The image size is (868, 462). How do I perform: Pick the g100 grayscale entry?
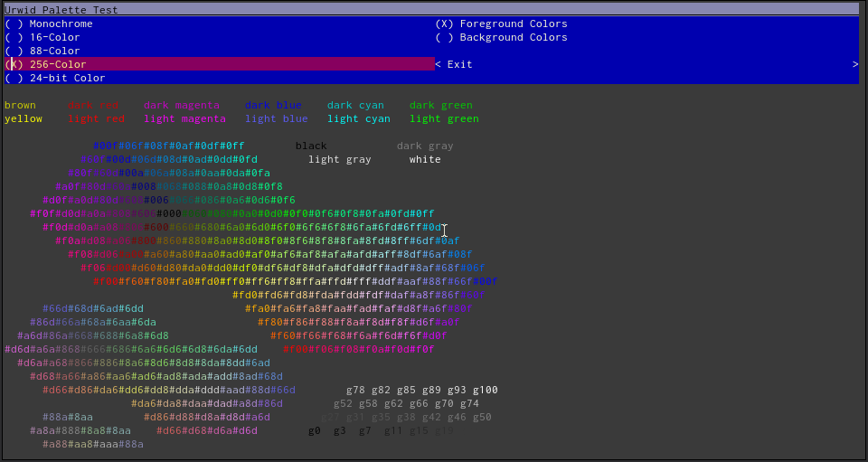coord(485,390)
